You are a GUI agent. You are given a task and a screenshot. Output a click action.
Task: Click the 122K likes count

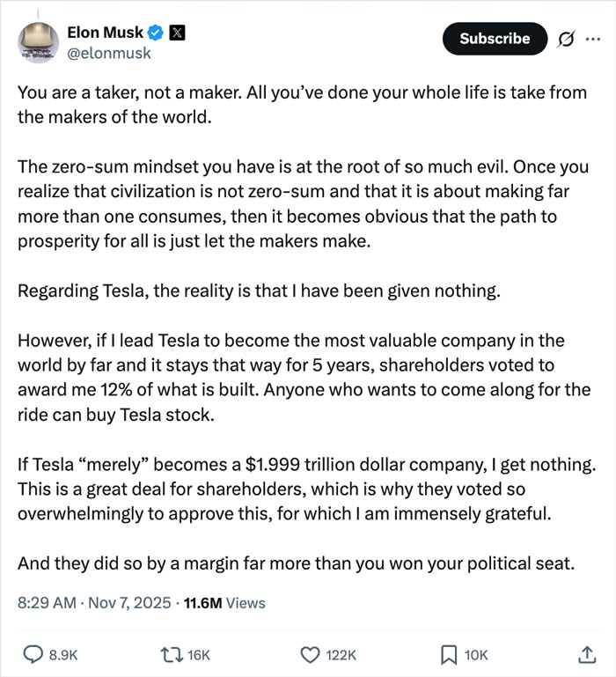341,655
